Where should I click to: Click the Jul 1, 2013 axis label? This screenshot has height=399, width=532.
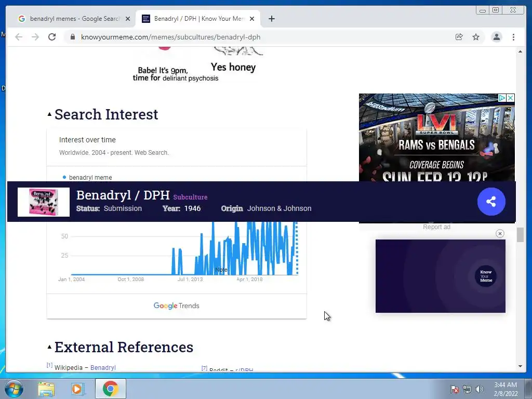click(x=190, y=279)
